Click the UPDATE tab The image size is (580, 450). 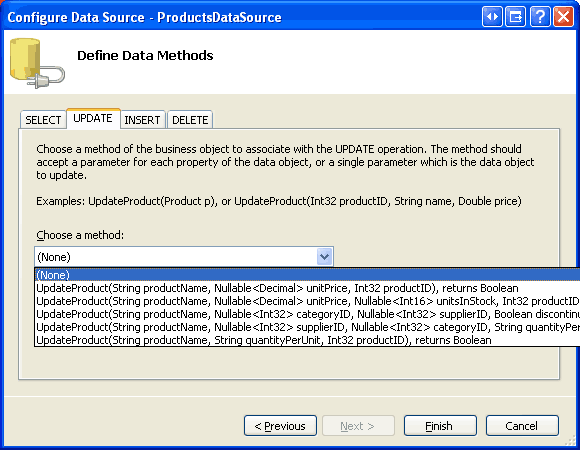[x=93, y=118]
